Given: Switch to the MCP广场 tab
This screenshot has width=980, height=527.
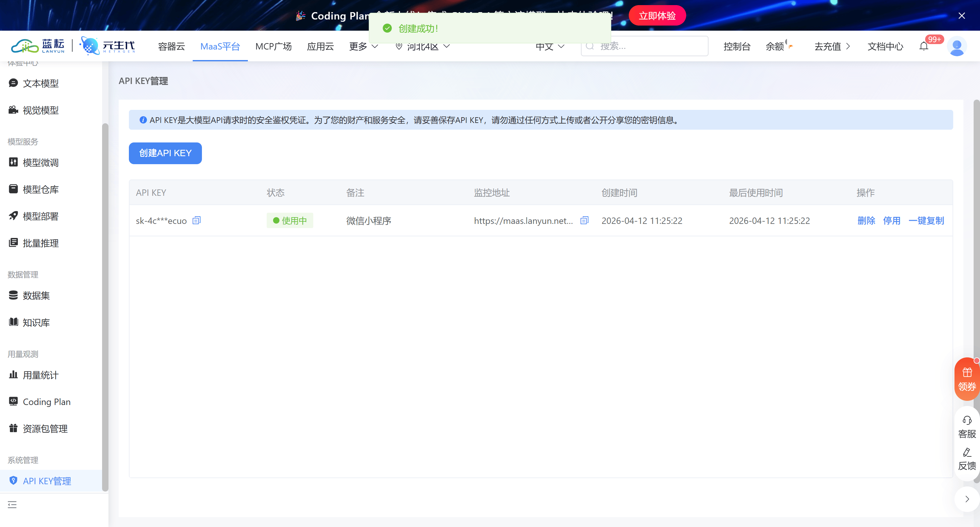Looking at the screenshot, I should [x=273, y=46].
